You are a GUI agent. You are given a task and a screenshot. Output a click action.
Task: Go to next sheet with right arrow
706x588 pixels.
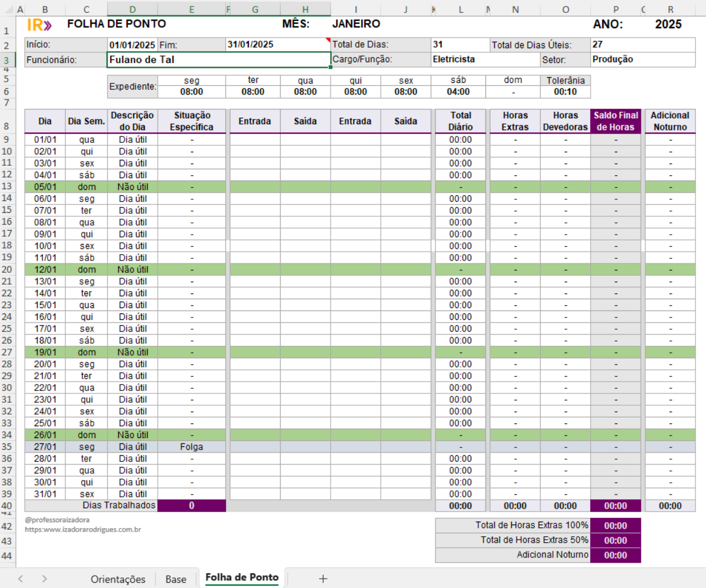coord(45,579)
